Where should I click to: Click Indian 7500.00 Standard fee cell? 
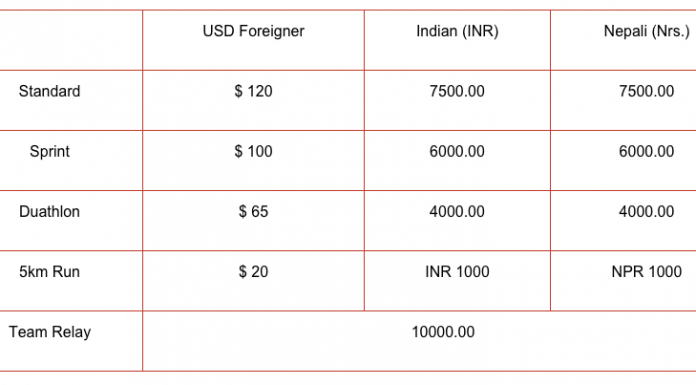457,91
